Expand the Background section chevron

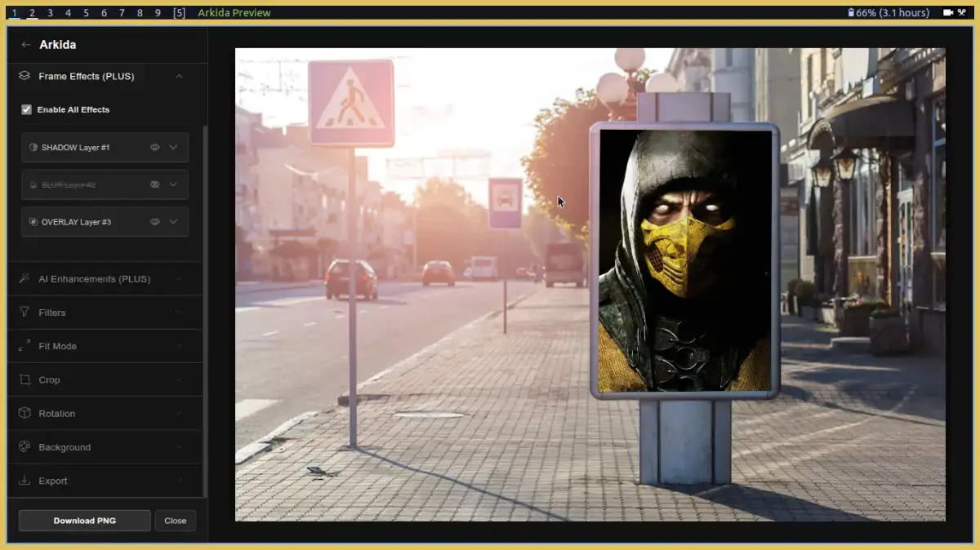pos(179,447)
